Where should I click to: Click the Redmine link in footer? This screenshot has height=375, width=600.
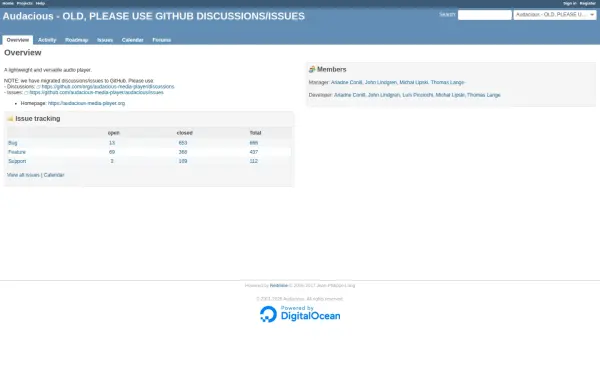click(x=279, y=285)
